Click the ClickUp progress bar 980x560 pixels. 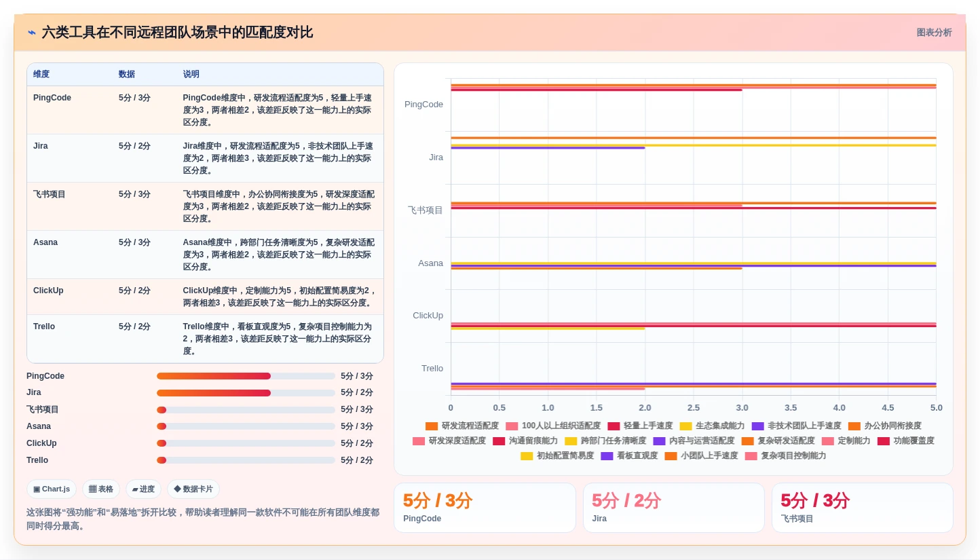246,443
